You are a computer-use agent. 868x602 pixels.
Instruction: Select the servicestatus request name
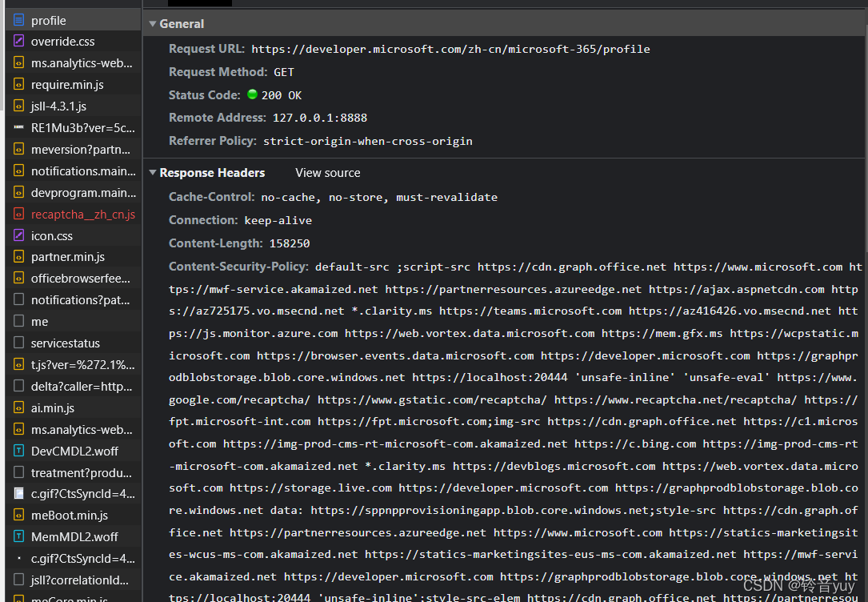point(66,343)
